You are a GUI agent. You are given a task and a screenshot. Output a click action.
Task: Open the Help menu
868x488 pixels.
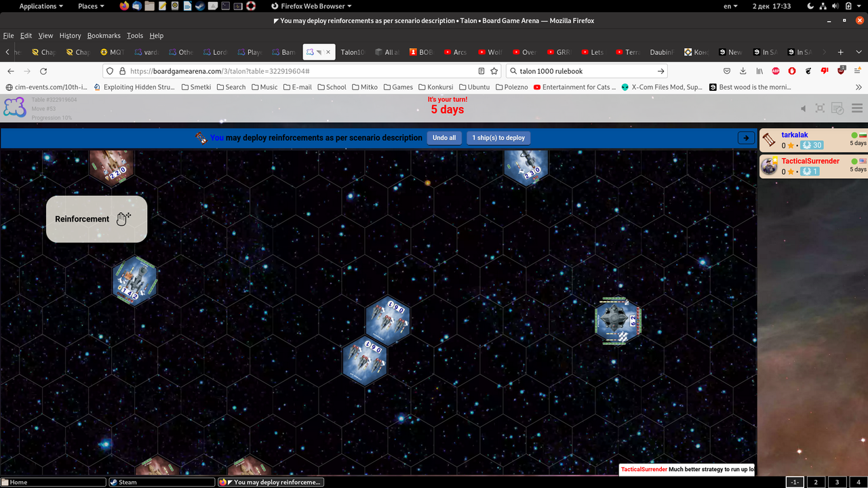click(x=157, y=35)
